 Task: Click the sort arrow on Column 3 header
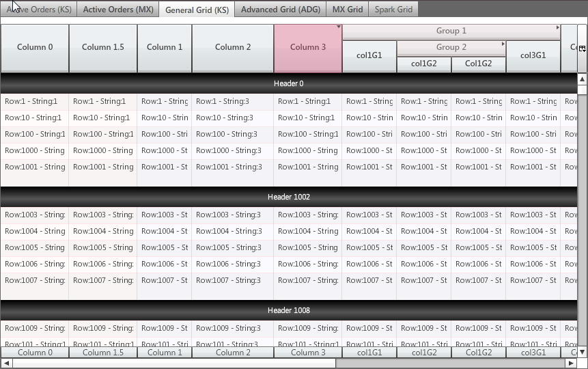click(339, 27)
